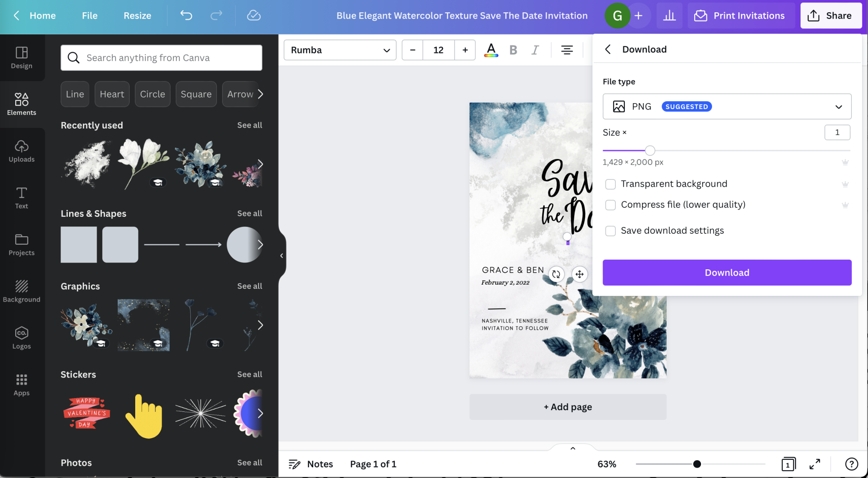Collapse the side panel arrow
This screenshot has width=868, height=478.
point(281,256)
